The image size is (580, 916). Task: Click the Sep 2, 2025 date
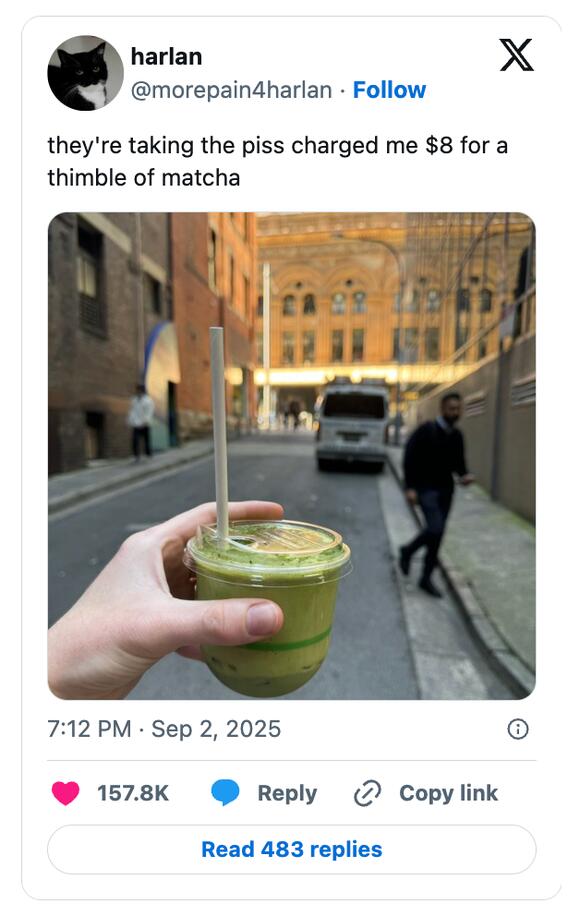[216, 729]
